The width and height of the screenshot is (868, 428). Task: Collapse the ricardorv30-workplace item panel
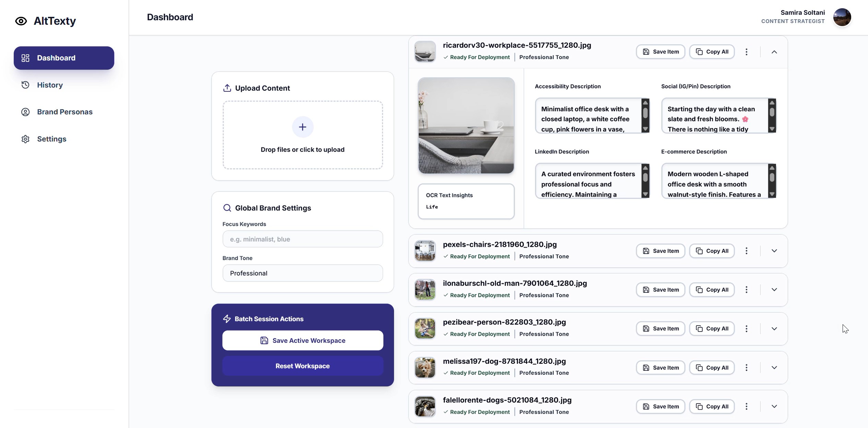[x=774, y=52]
